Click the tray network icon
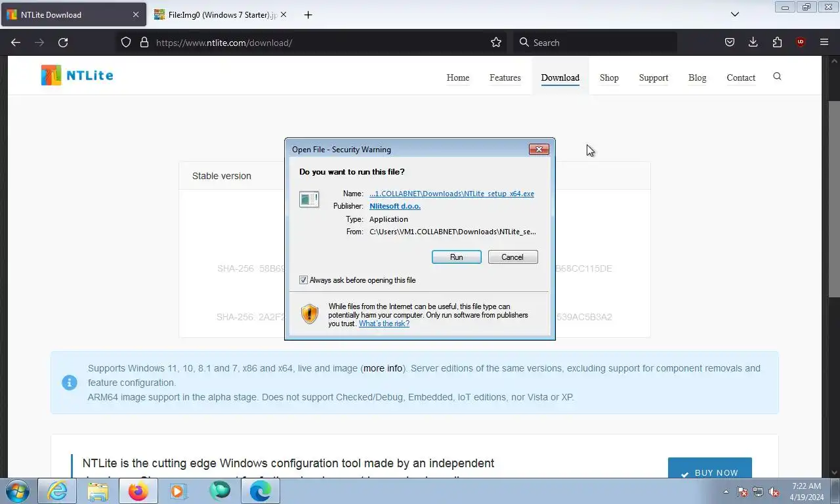This screenshot has width=840, height=504. tap(758, 492)
